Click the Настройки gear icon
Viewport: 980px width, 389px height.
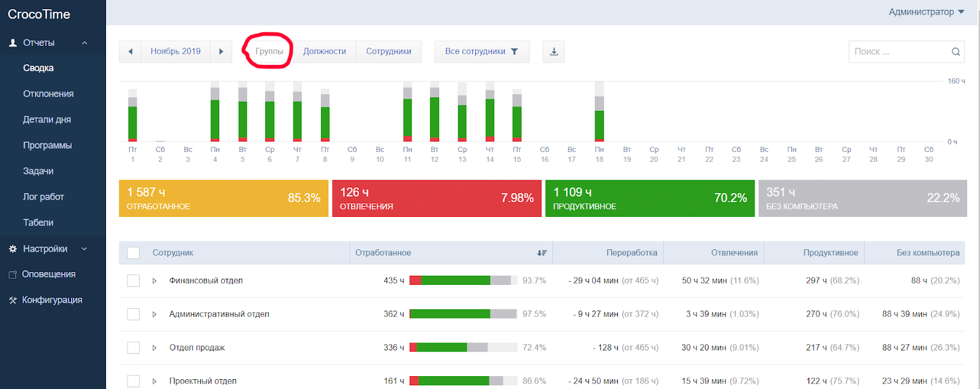click(12, 249)
